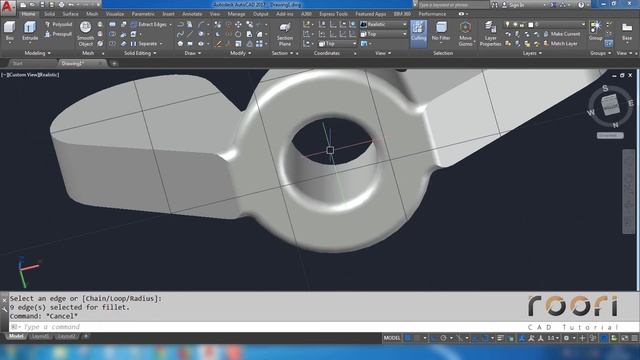Switch to the Visualize ribbon tab

point(115,14)
